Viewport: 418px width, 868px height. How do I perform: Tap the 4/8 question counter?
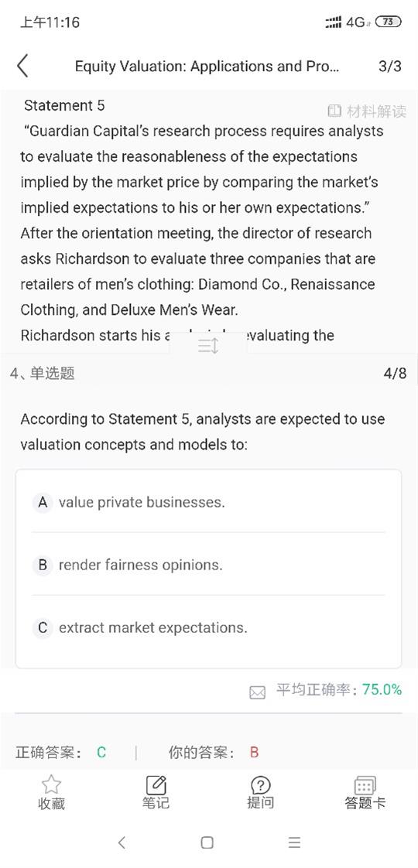coord(395,374)
